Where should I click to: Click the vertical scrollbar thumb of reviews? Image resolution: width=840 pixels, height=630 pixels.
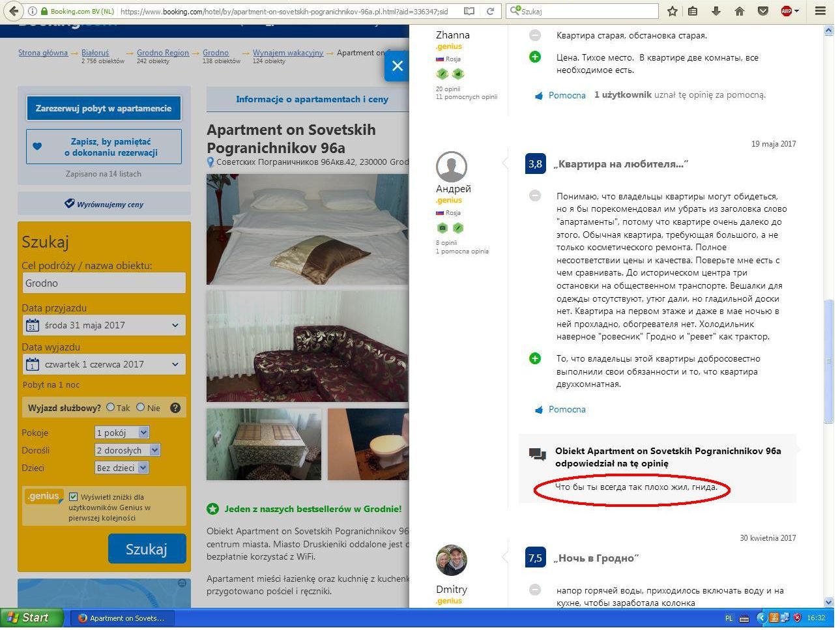point(829,362)
